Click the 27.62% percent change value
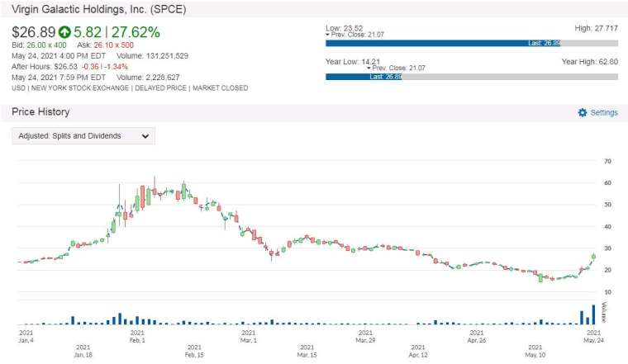Viewport: 628px width, 364px height. tap(136, 32)
